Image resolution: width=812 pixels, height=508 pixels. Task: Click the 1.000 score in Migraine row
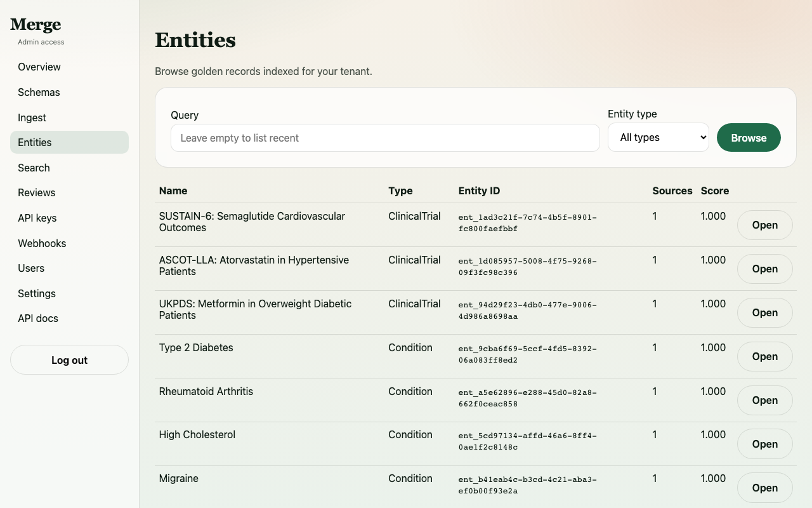(x=713, y=478)
